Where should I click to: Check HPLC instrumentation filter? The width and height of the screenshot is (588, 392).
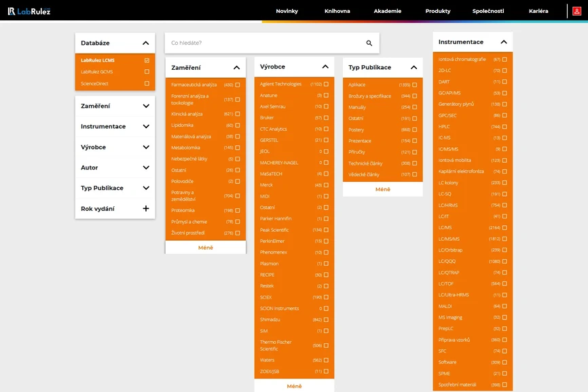coord(504,127)
